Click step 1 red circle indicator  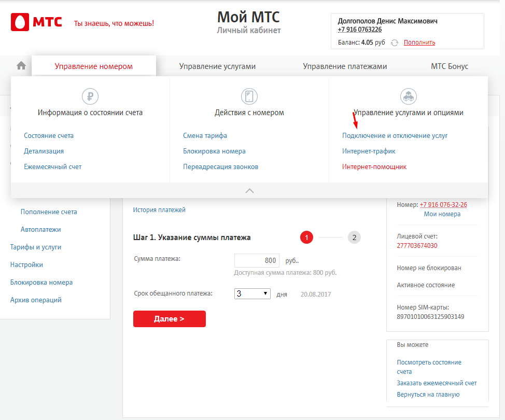tap(306, 237)
